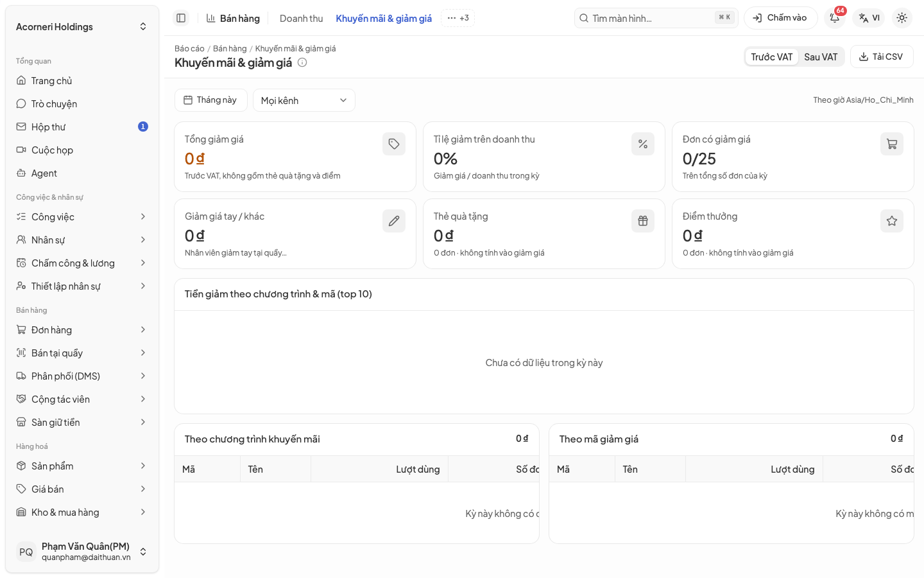Switch to Sau VAT view
This screenshot has width=924, height=578.
[x=821, y=57]
